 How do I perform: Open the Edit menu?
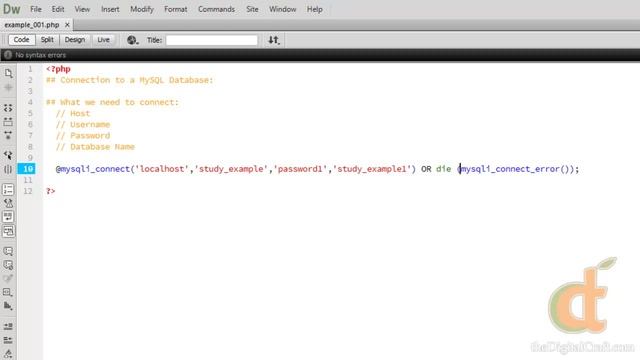click(x=58, y=9)
